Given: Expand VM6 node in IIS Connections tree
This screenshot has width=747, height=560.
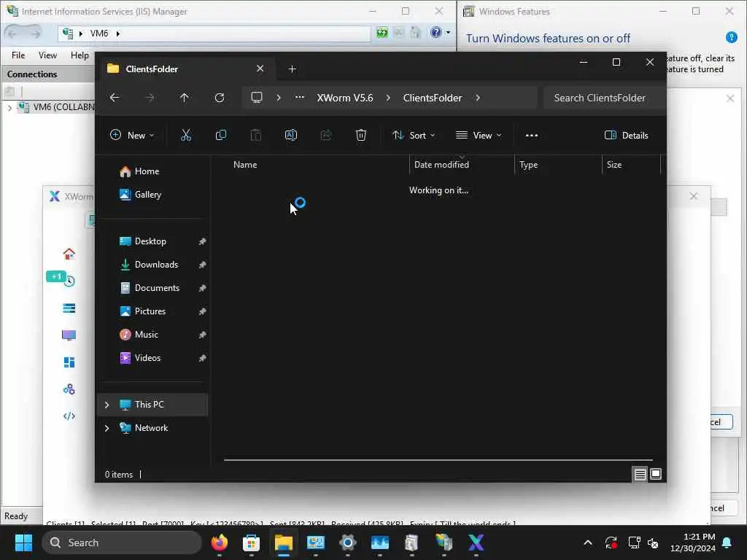Looking at the screenshot, I should pos(9,108).
